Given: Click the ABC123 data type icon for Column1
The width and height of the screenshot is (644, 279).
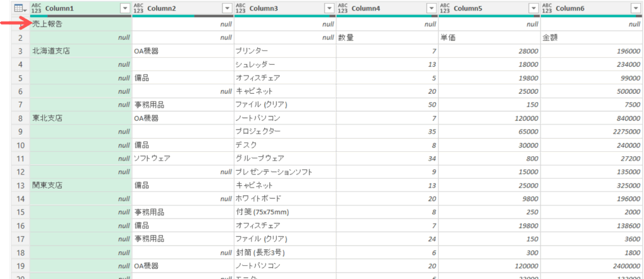Looking at the screenshot, I should [x=36, y=8].
